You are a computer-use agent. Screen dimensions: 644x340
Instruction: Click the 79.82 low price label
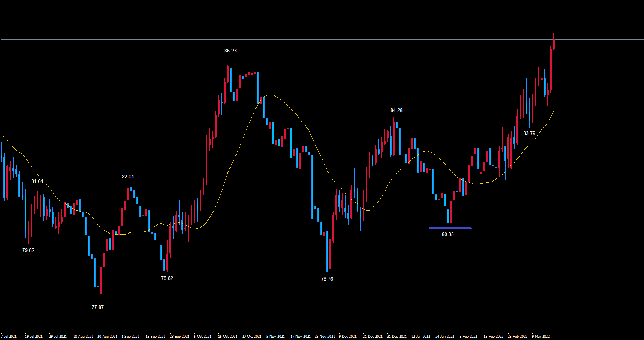tap(28, 250)
